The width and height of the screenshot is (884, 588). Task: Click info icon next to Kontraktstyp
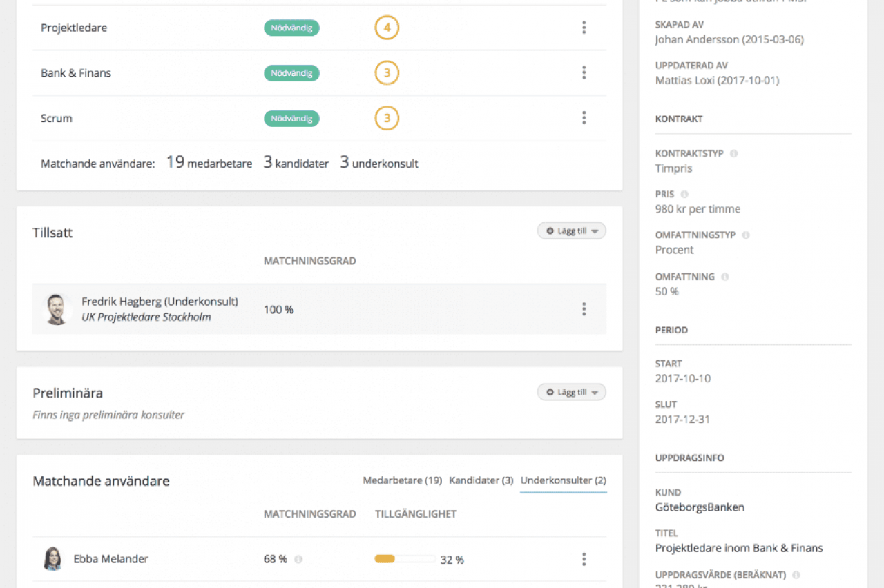coord(733,153)
